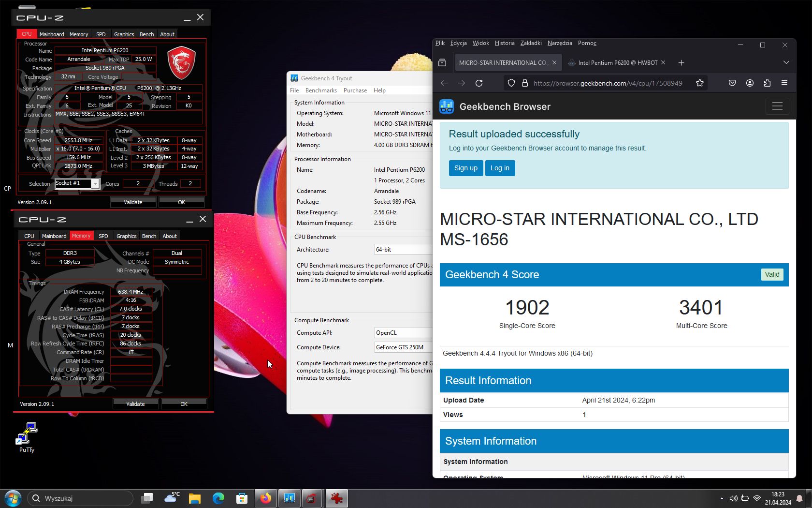Expand the Socket #1 selection dropdown in CPU-Z
The image size is (812, 508).
95,184
